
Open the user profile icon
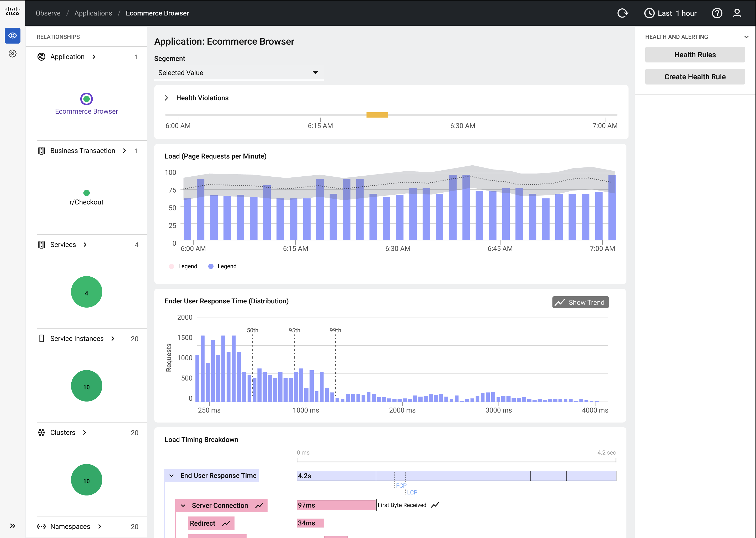(737, 13)
